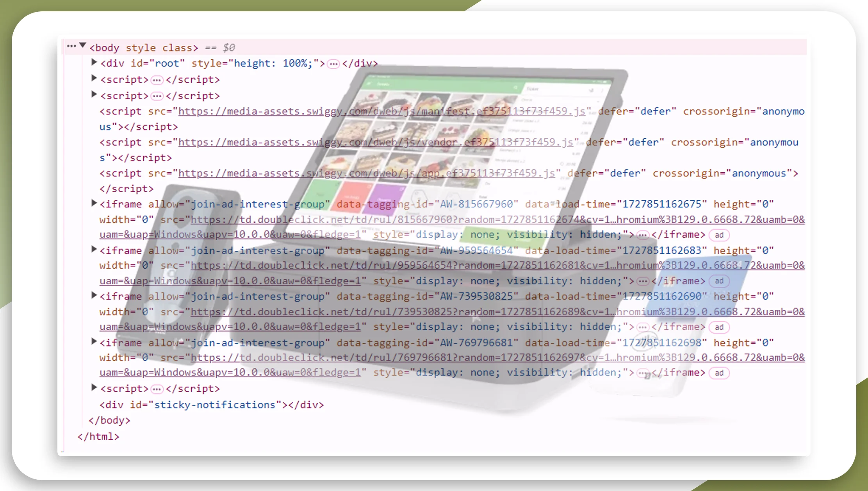868x491 pixels.
Task: Toggle visibility of third hidden iframe
Action: coord(94,296)
